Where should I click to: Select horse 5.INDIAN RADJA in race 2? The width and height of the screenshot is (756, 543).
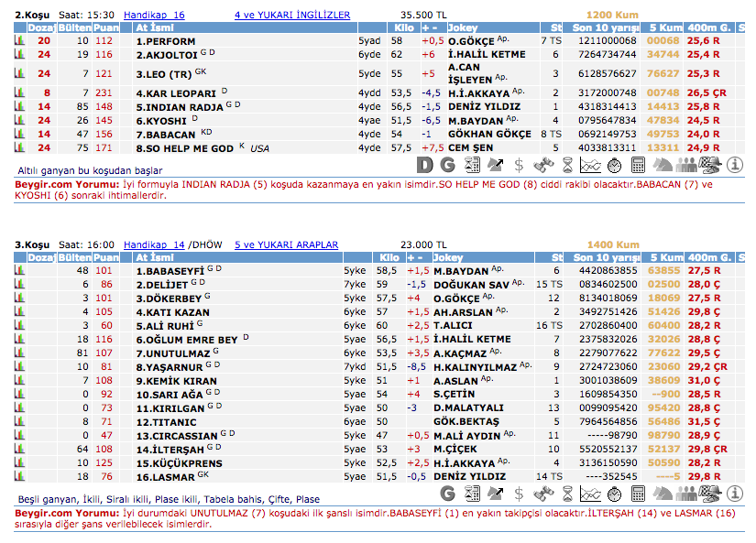pyautogui.click(x=179, y=106)
